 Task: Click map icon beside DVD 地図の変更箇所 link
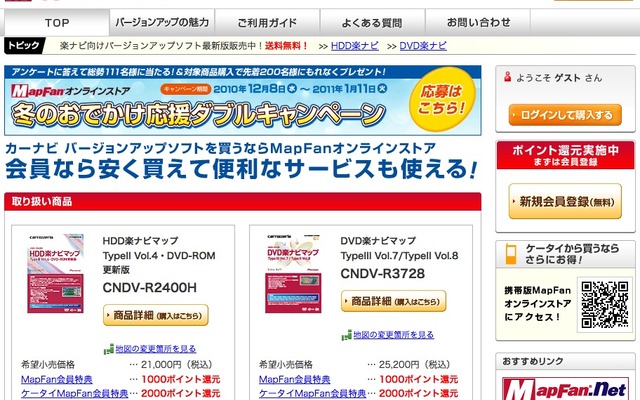(x=347, y=335)
